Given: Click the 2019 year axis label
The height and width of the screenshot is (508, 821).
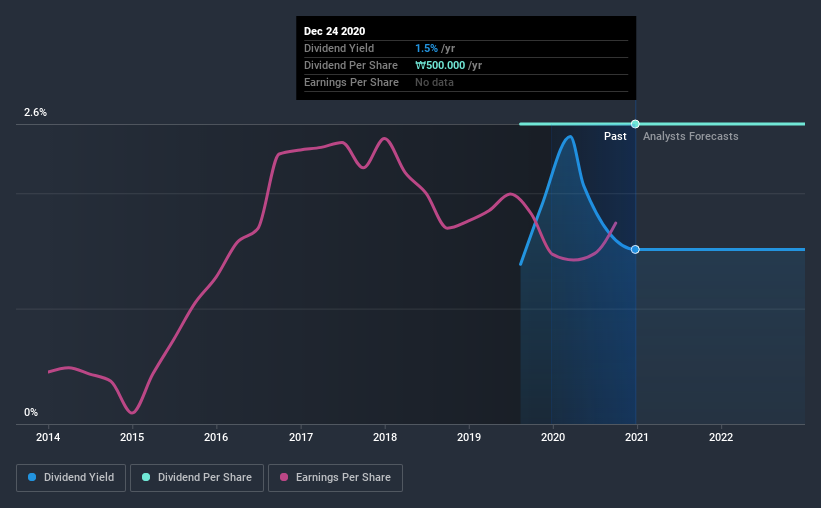Looking at the screenshot, I should coord(469,437).
